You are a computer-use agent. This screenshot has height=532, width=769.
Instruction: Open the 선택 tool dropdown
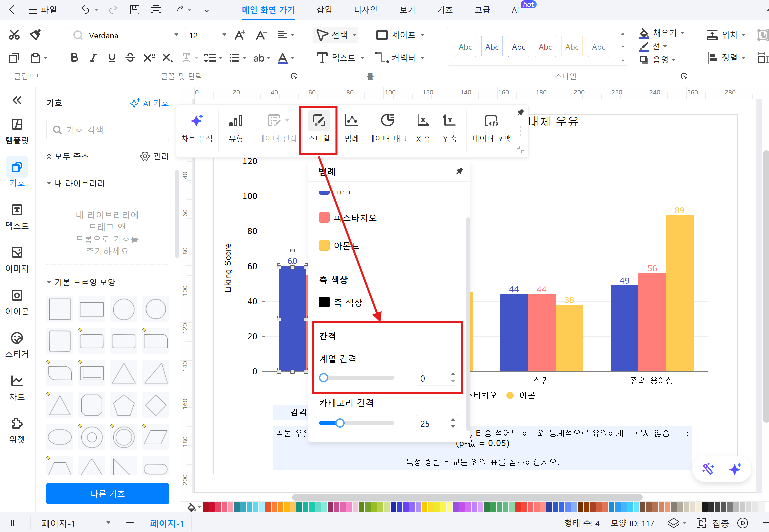pos(355,35)
